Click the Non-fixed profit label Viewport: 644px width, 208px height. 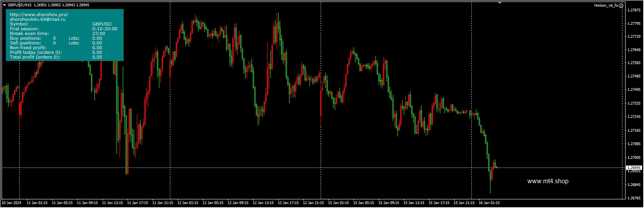click(28, 48)
